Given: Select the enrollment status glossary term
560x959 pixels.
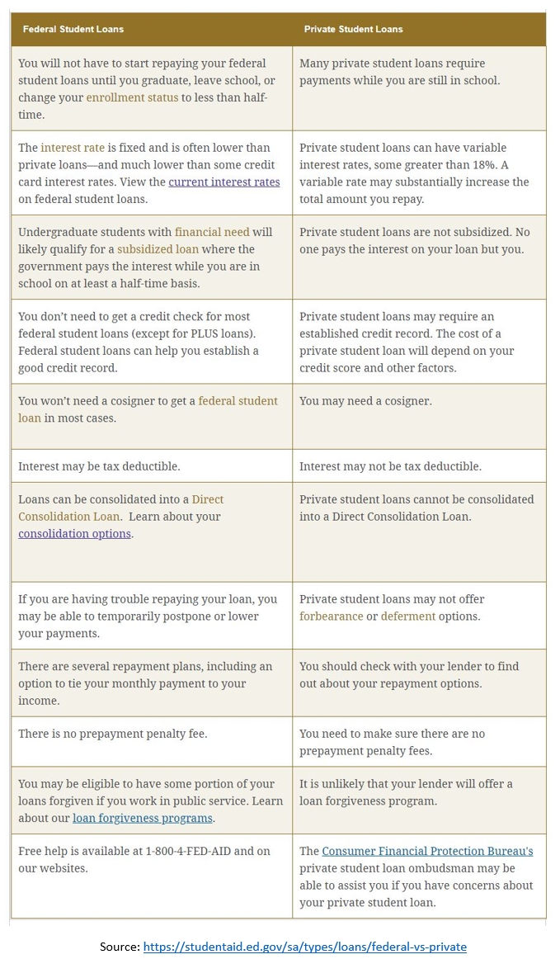Looking at the screenshot, I should click(132, 98).
